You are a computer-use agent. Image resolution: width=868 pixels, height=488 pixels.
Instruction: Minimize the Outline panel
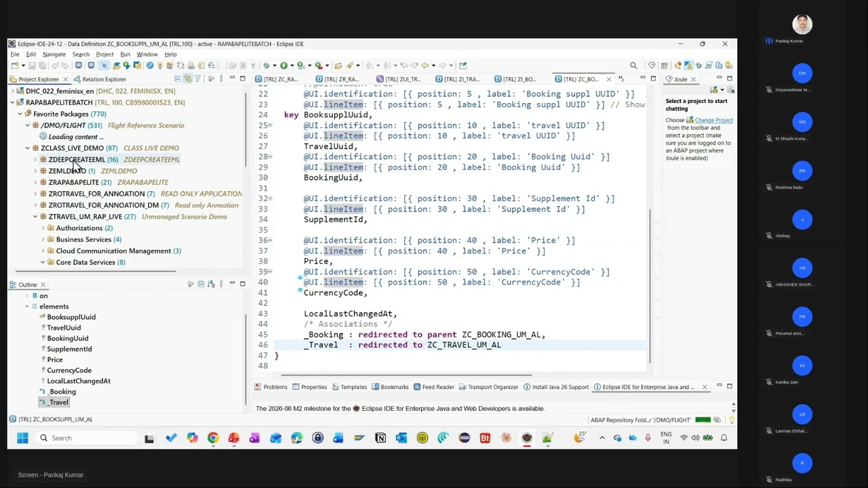point(232,284)
